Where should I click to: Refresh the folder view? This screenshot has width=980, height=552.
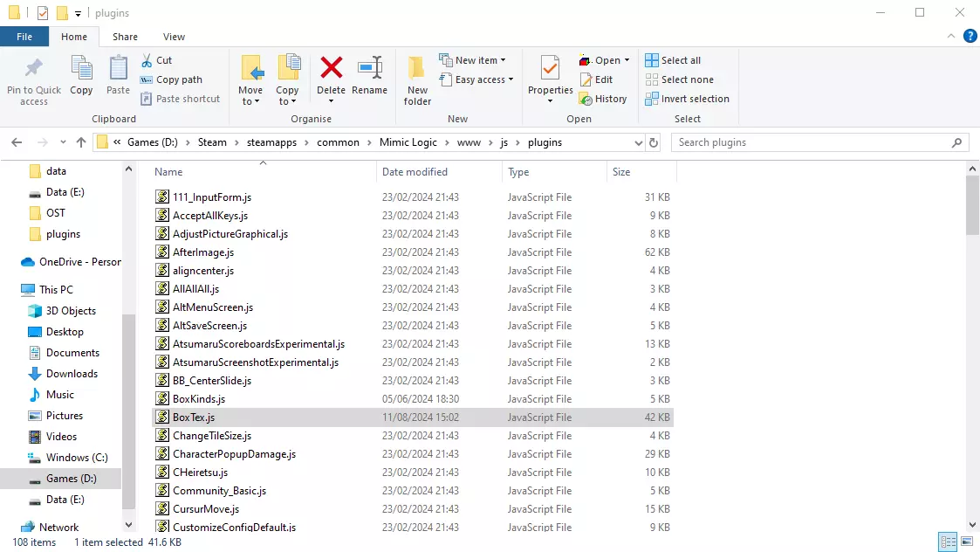coord(654,142)
